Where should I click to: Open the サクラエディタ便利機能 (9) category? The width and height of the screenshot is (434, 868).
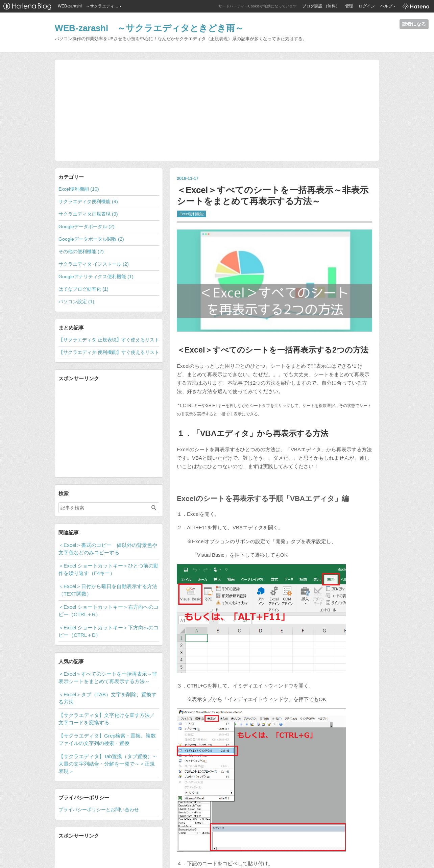[88, 201]
